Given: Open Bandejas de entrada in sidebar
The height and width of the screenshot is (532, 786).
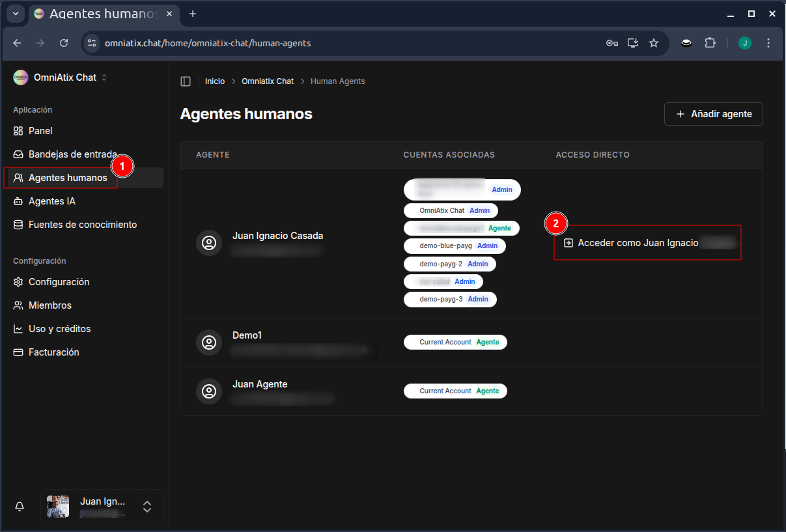Looking at the screenshot, I should pyautogui.click(x=72, y=154).
